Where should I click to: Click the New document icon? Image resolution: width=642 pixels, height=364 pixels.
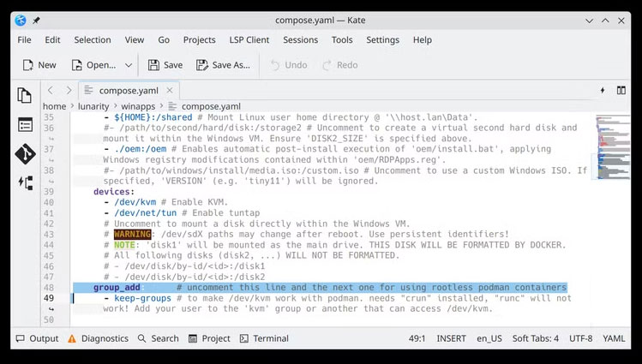pos(27,65)
